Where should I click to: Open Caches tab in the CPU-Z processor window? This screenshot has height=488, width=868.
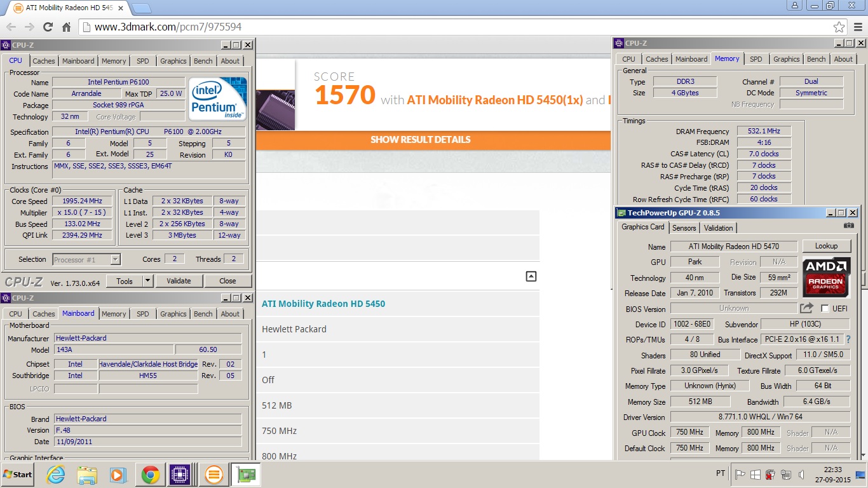44,61
